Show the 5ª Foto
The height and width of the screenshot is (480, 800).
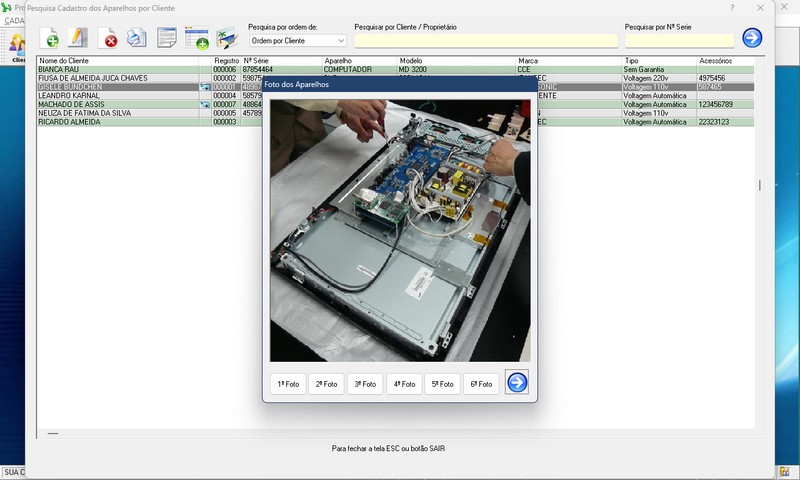point(442,384)
